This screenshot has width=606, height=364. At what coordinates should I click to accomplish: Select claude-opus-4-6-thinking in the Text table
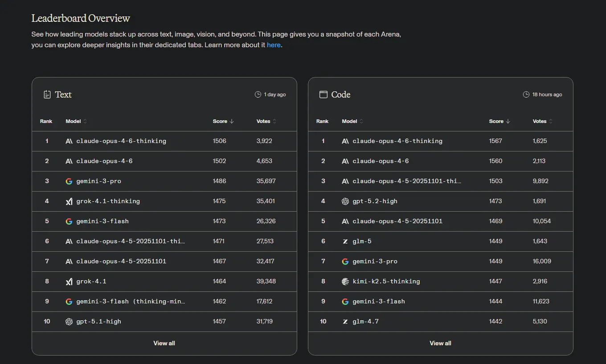tap(121, 141)
